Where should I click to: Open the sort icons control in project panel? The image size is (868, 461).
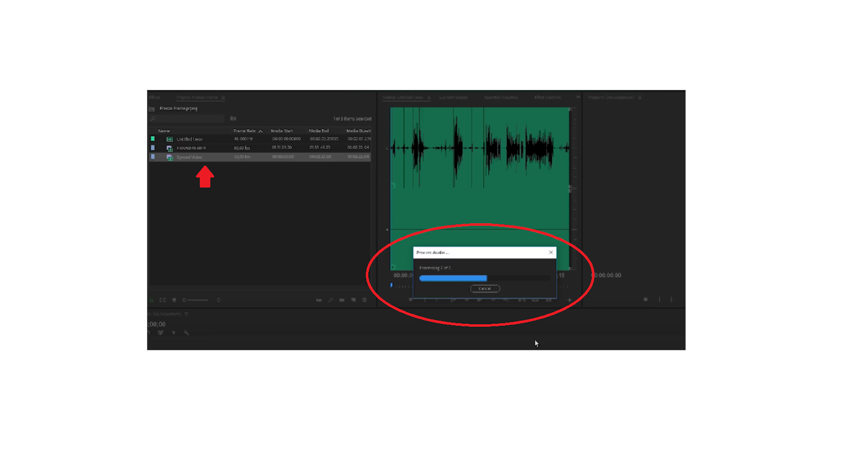tap(219, 300)
